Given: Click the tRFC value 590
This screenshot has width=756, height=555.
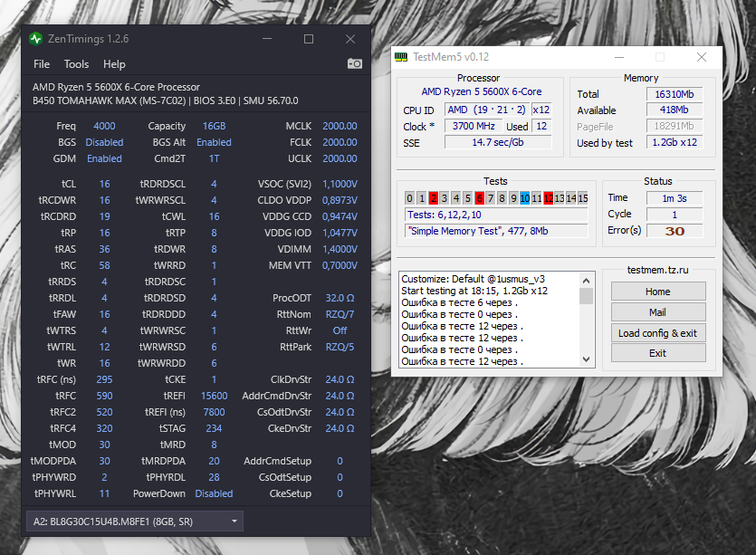Looking at the screenshot, I should coord(105,396).
